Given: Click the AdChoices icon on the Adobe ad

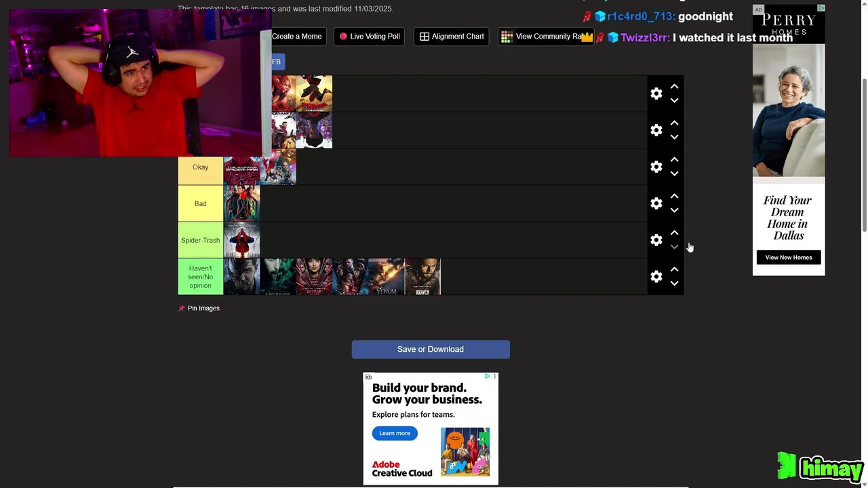Looking at the screenshot, I should pyautogui.click(x=487, y=376).
